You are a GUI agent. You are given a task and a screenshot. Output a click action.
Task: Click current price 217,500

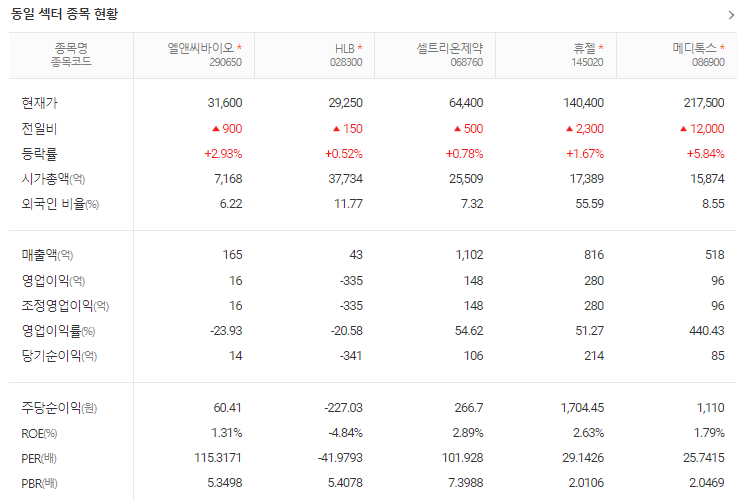click(x=704, y=103)
